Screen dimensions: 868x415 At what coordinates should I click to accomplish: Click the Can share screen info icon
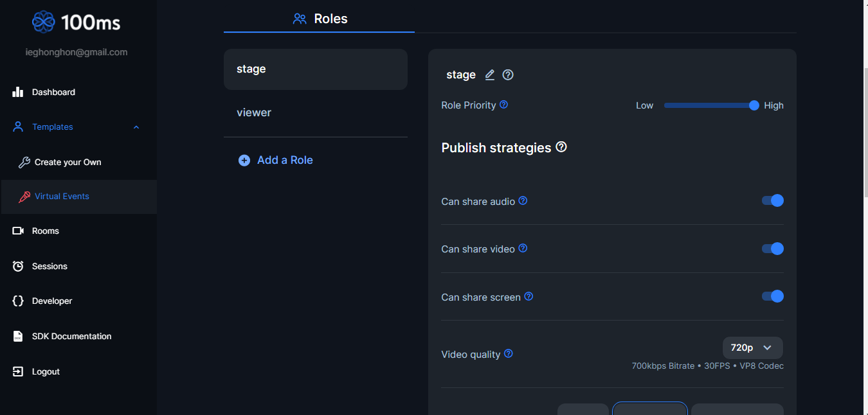click(x=529, y=296)
